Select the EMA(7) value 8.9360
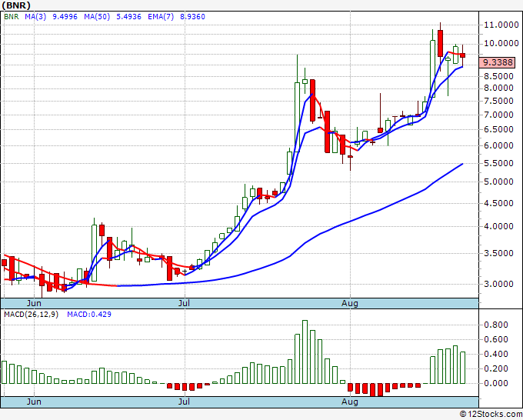Screen dimensions: 523x420 [192, 17]
